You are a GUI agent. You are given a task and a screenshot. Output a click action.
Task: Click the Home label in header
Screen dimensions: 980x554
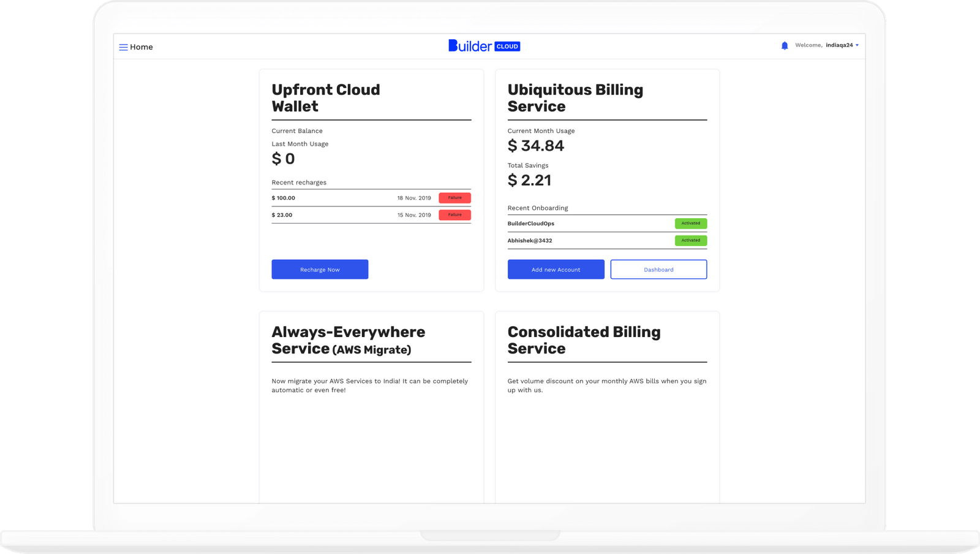pos(141,47)
